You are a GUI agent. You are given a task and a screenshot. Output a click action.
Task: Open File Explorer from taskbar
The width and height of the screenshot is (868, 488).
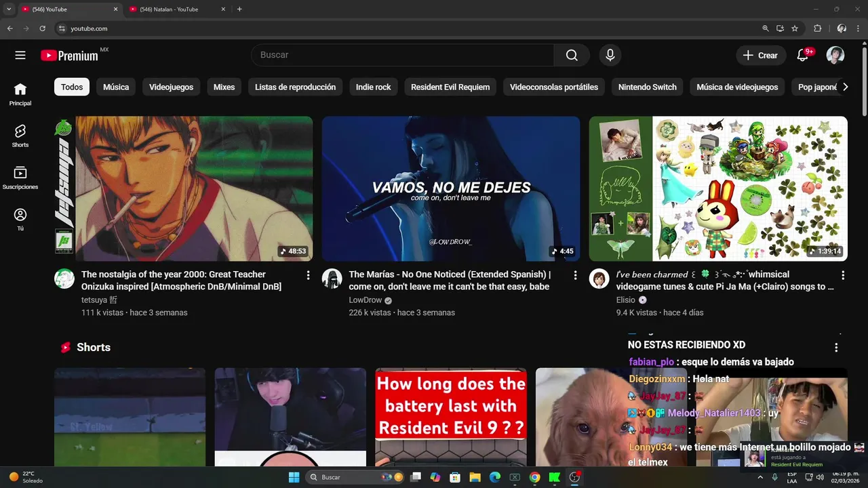pyautogui.click(x=475, y=477)
